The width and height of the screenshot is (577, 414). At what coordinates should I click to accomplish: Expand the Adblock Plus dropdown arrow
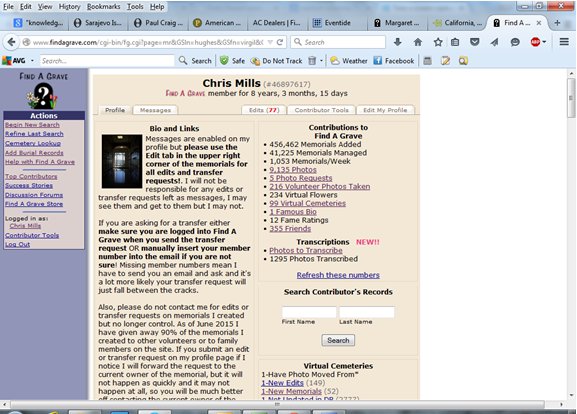tap(544, 42)
